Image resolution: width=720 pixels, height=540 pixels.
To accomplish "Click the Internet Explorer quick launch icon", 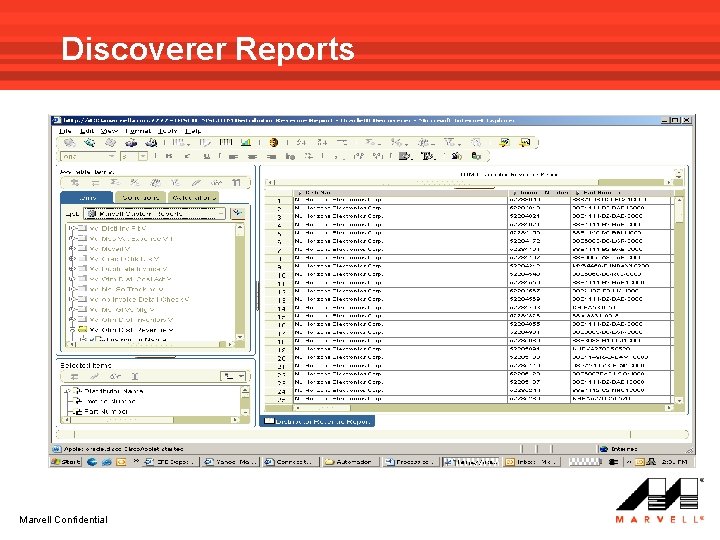I will click(92, 461).
